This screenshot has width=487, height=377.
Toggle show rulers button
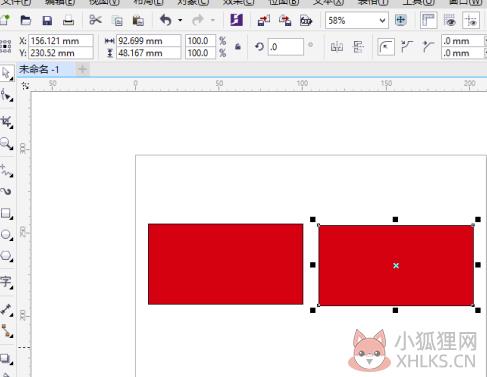point(428,21)
